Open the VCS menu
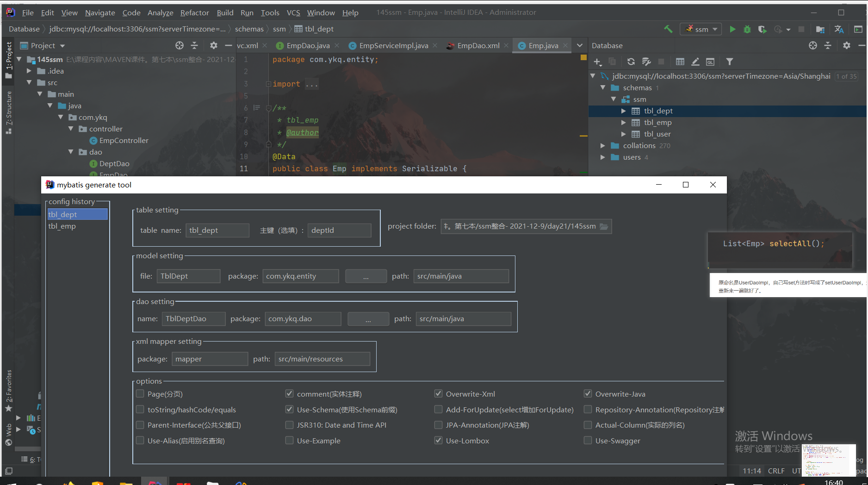The image size is (868, 485). pos(293,12)
